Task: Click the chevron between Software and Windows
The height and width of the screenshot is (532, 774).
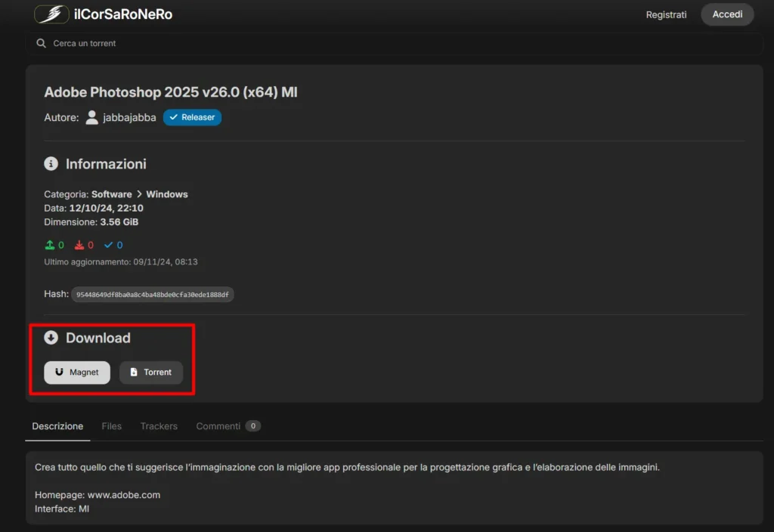Action: 139,194
